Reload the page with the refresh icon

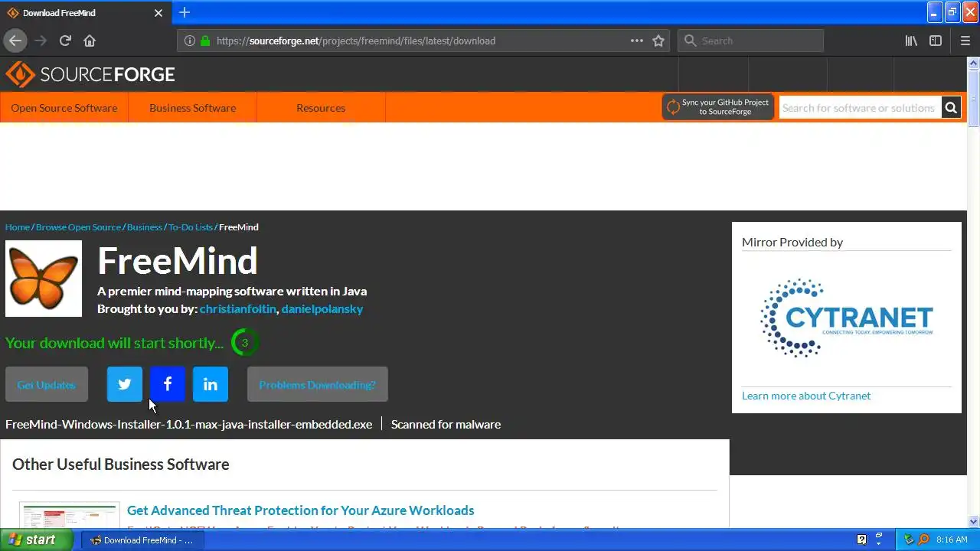[65, 41]
